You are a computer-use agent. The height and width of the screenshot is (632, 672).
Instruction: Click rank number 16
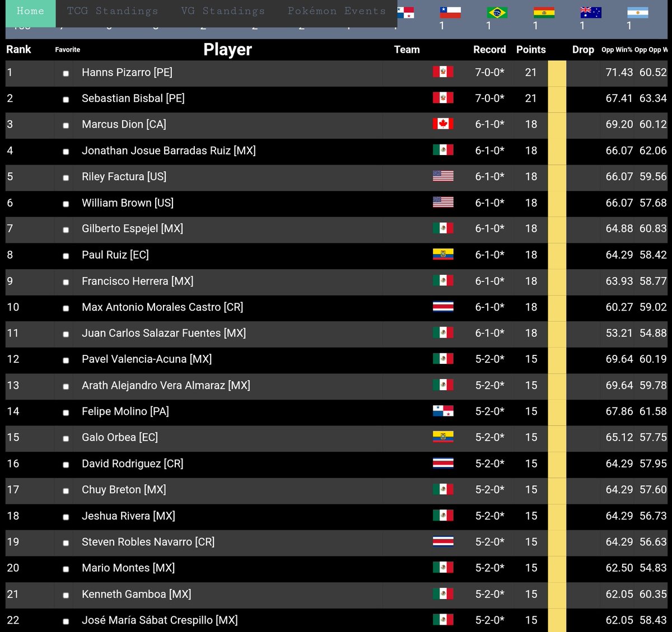(x=13, y=464)
